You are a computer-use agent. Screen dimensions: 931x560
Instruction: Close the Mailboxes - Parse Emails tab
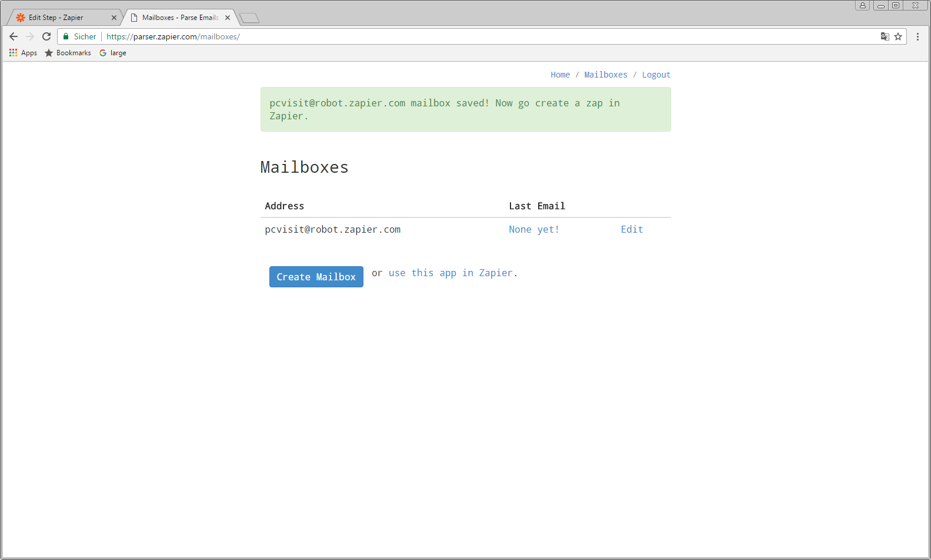click(228, 18)
